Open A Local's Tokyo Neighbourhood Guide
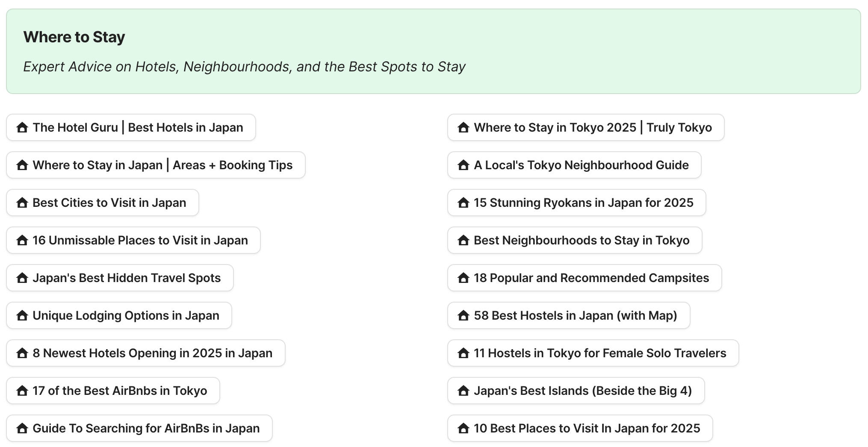Screen dimensions: 868x447 tap(574, 165)
